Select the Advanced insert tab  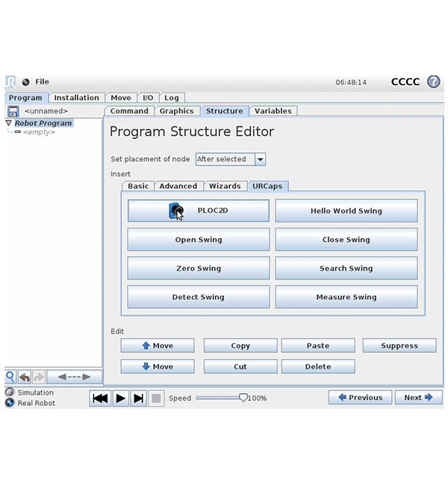pos(178,187)
